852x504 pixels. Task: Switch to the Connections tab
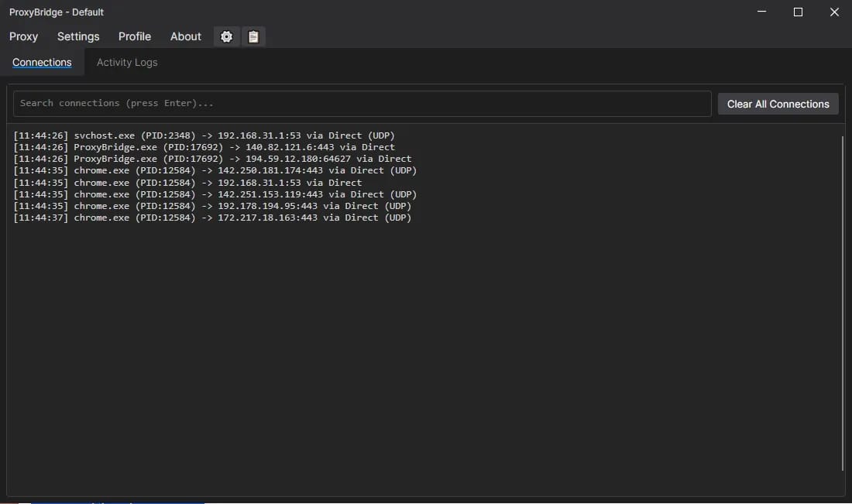coord(42,63)
